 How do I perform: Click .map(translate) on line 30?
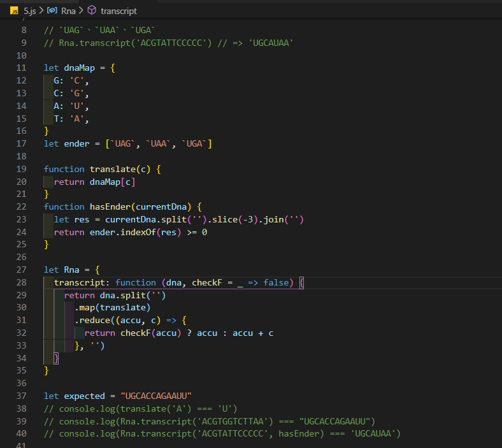coord(113,308)
